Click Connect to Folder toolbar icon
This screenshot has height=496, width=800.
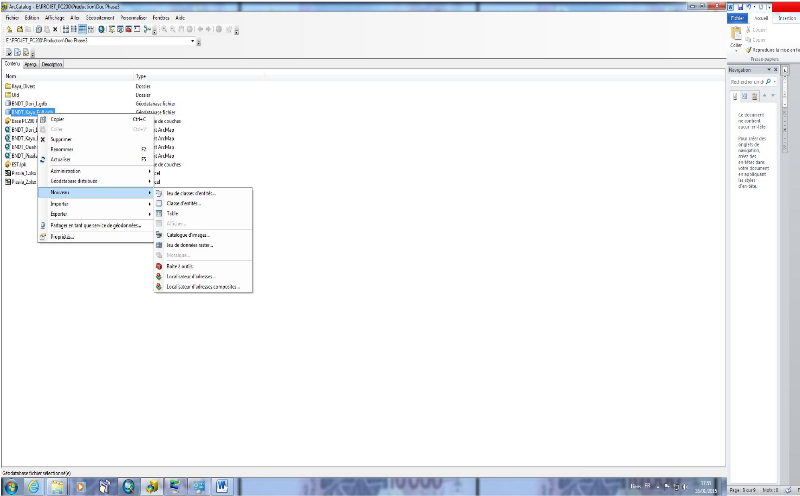click(20, 29)
